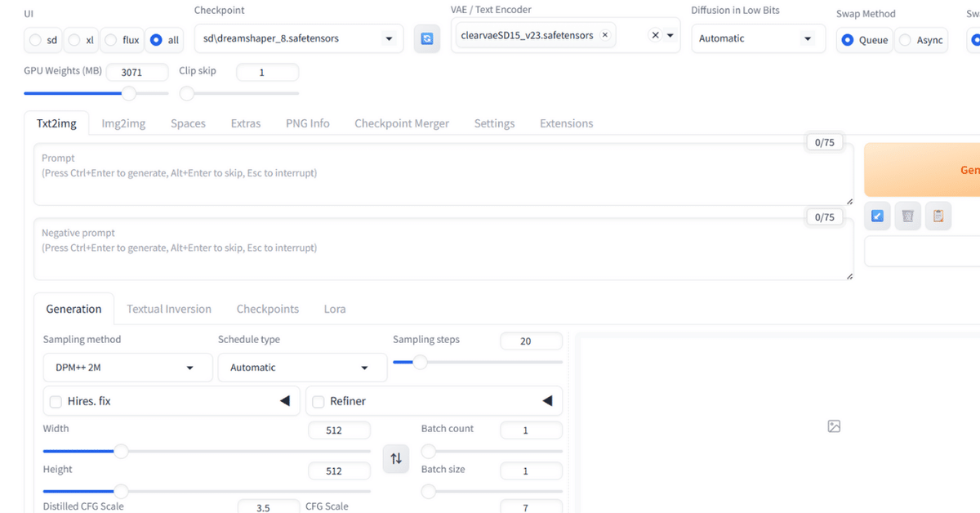The width and height of the screenshot is (980, 513).
Task: Click the clipboard styles icon
Action: point(938,215)
